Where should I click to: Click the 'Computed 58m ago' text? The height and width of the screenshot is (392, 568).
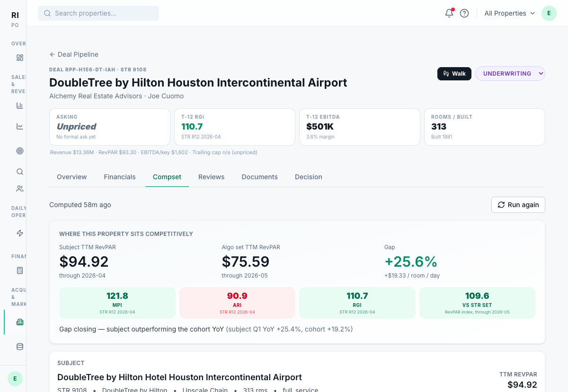pyautogui.click(x=80, y=205)
